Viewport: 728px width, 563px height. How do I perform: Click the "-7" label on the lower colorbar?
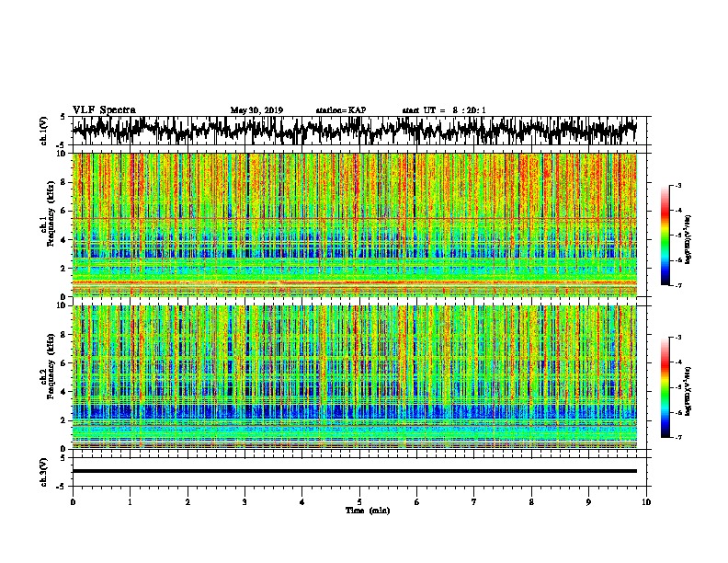coord(678,438)
